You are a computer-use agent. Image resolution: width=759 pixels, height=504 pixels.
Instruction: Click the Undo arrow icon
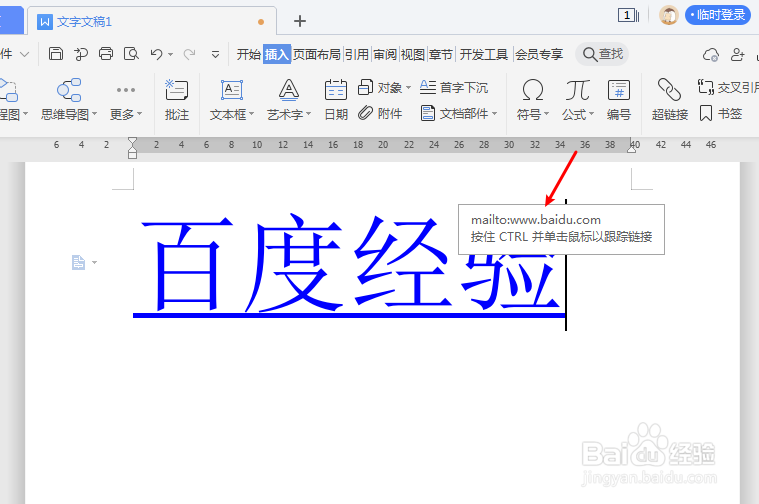click(x=156, y=54)
